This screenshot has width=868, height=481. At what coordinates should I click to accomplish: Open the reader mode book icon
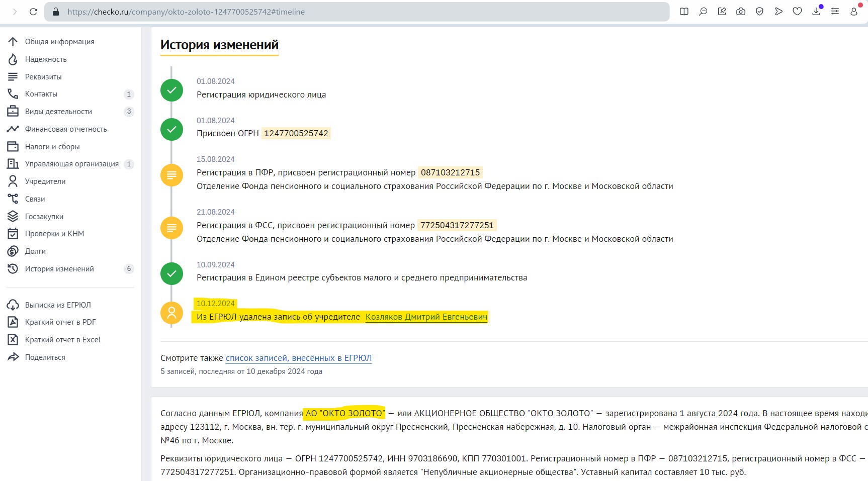tap(684, 12)
